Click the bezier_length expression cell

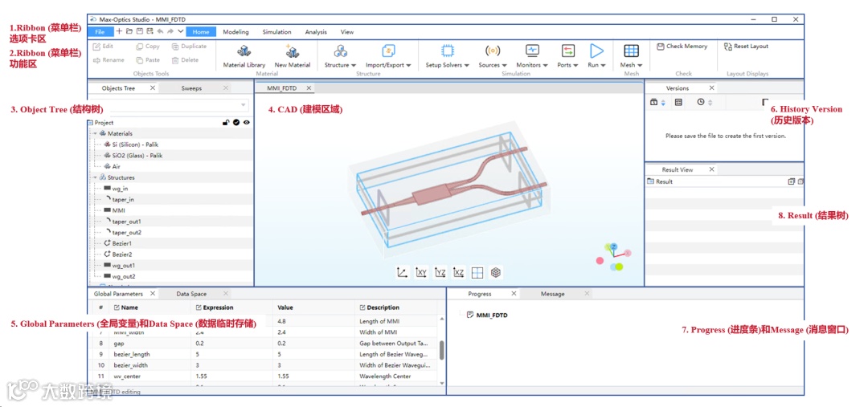(232, 354)
